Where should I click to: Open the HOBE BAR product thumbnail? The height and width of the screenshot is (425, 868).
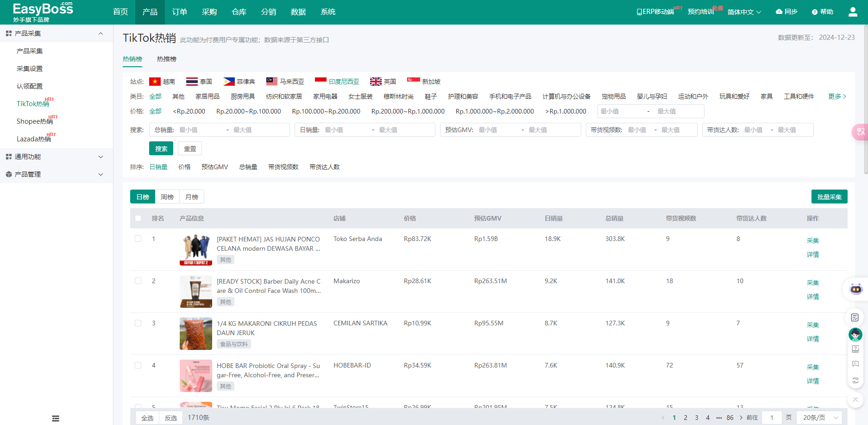coord(196,376)
